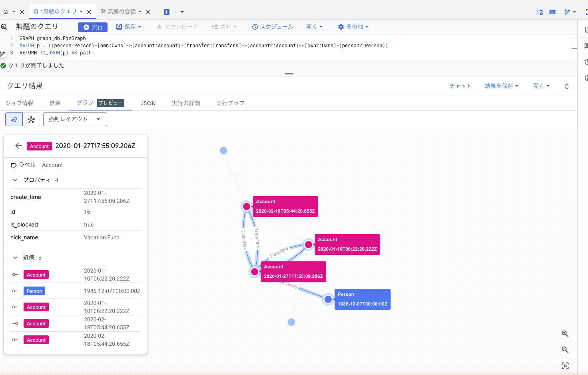588x375 pixels.
Task: Open dropdown on 無題の会話 tab
Action: coord(140,12)
